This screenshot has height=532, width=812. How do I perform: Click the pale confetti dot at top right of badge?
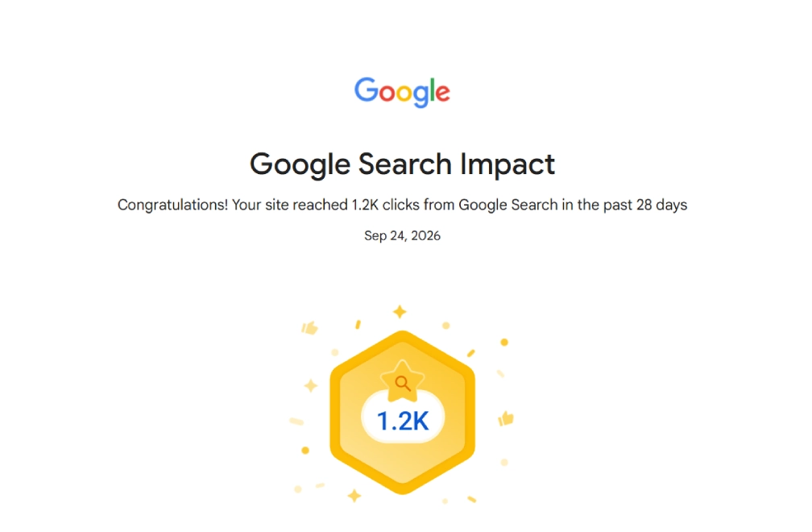click(446, 326)
